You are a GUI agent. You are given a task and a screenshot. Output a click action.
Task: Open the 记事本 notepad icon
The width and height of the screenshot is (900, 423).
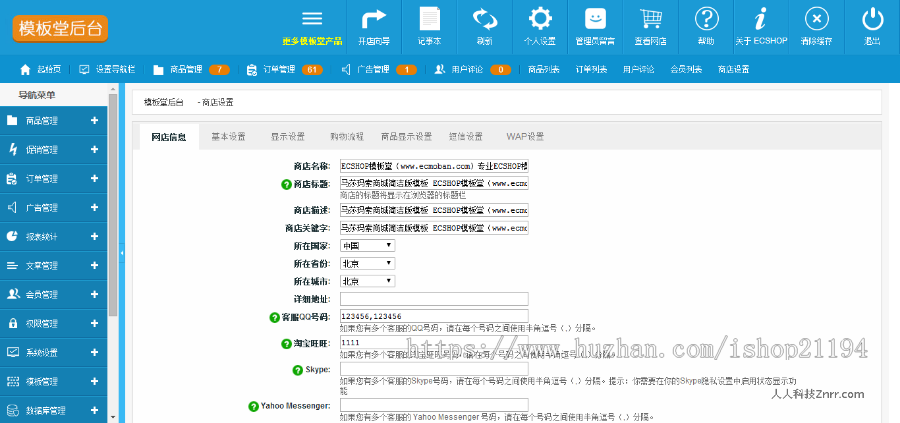pos(429,18)
